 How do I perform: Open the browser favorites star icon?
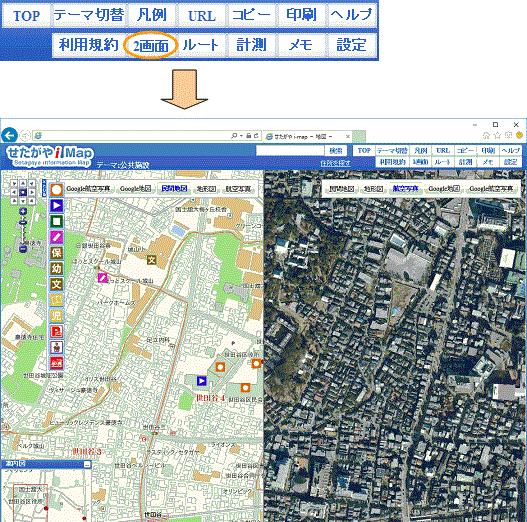pyautogui.click(x=497, y=135)
